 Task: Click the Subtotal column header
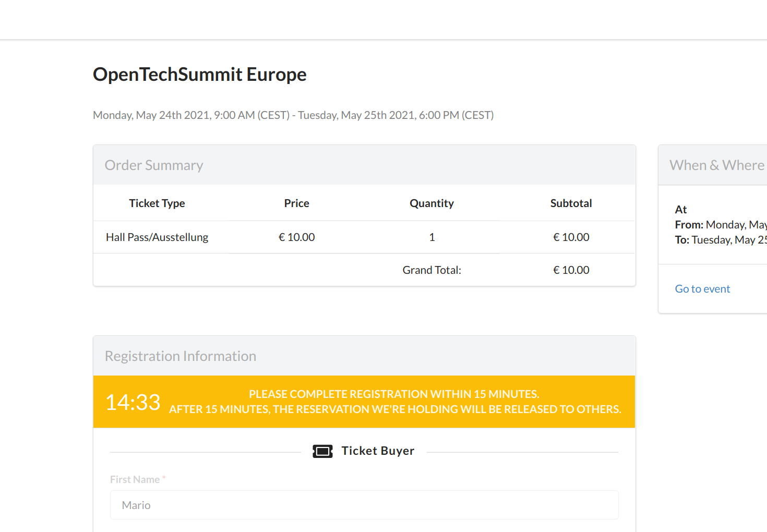(x=571, y=203)
